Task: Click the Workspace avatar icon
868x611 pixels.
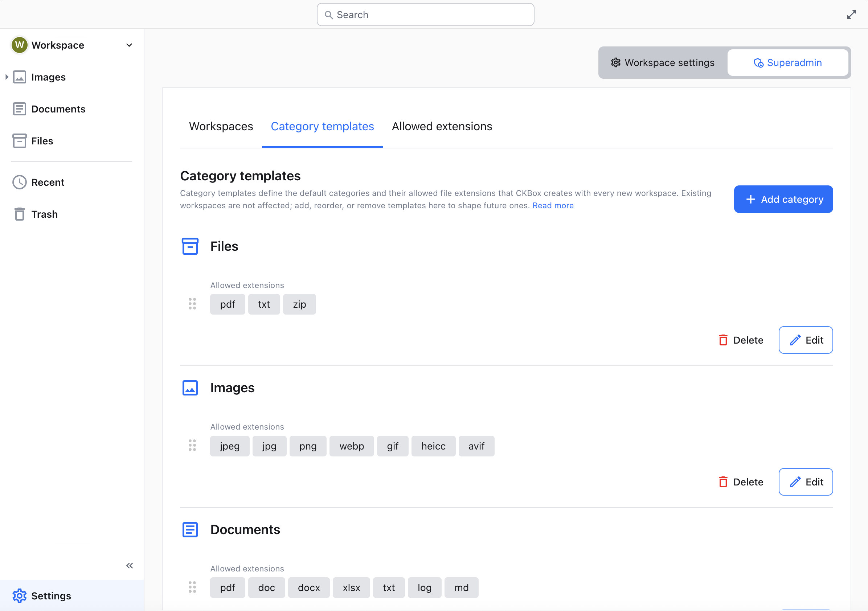Action: (20, 45)
